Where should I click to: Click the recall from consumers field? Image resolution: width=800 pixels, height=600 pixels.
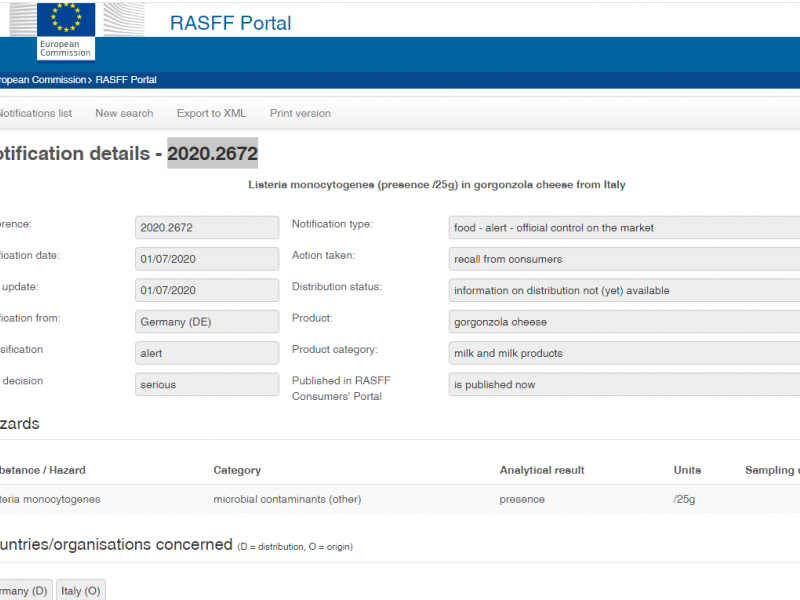(x=624, y=259)
